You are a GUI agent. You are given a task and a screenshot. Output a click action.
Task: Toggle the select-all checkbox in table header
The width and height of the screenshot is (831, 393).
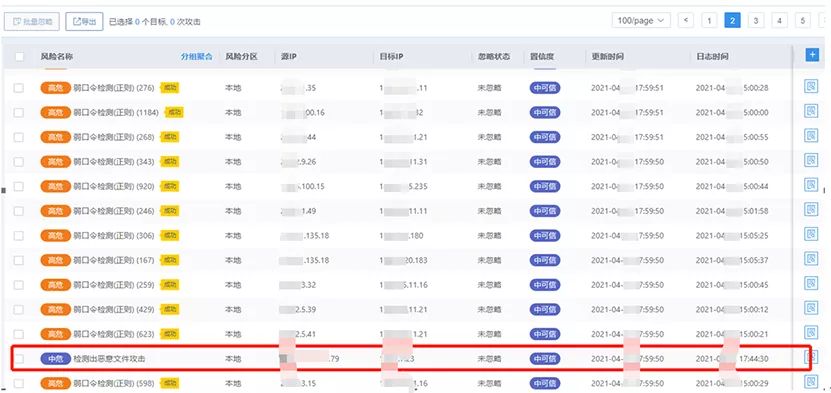point(19,57)
